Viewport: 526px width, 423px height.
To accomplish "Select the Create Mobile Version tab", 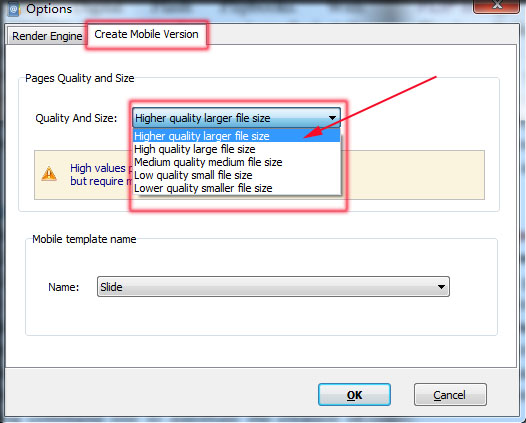I will click(x=146, y=34).
